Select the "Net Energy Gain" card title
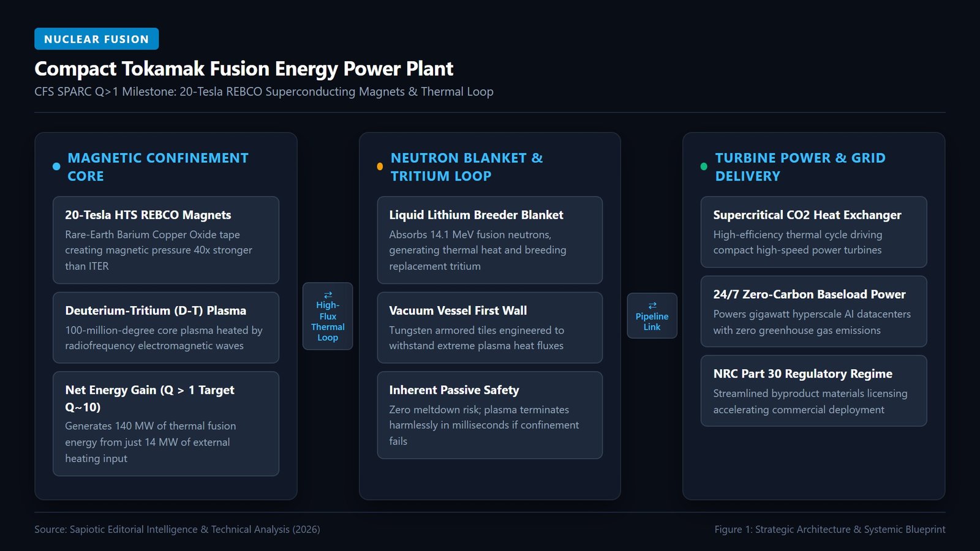The width and height of the screenshot is (980, 551). 149,399
